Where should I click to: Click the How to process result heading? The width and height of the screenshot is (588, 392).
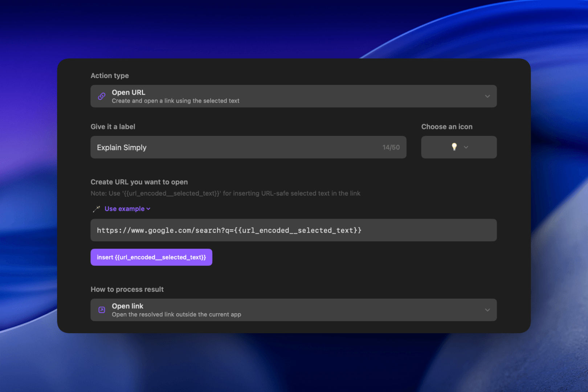127,289
